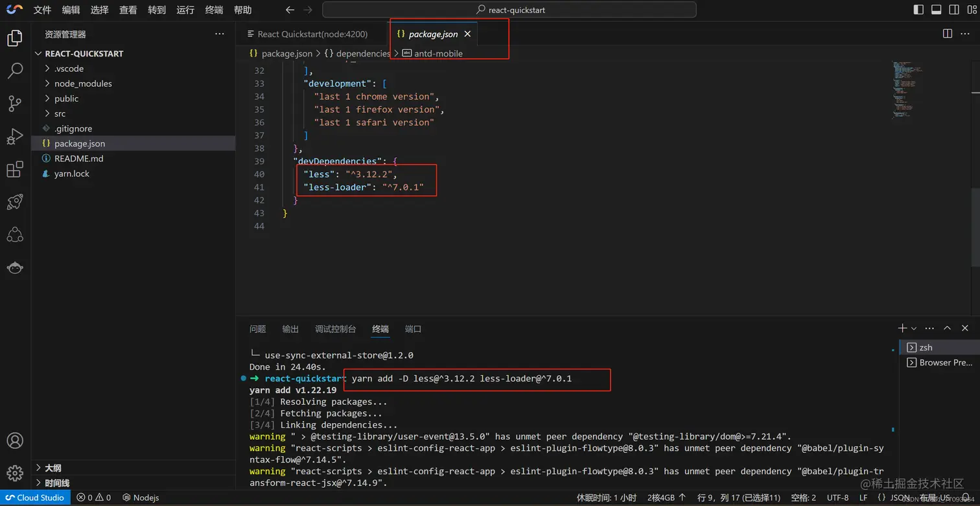Open the Search view in activity bar
Screen dimensions: 980x506
[14, 70]
